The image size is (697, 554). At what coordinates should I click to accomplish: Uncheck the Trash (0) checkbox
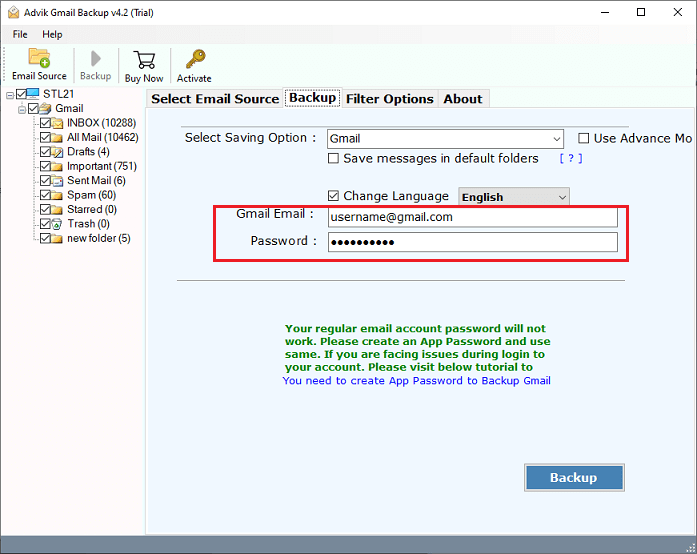point(45,224)
